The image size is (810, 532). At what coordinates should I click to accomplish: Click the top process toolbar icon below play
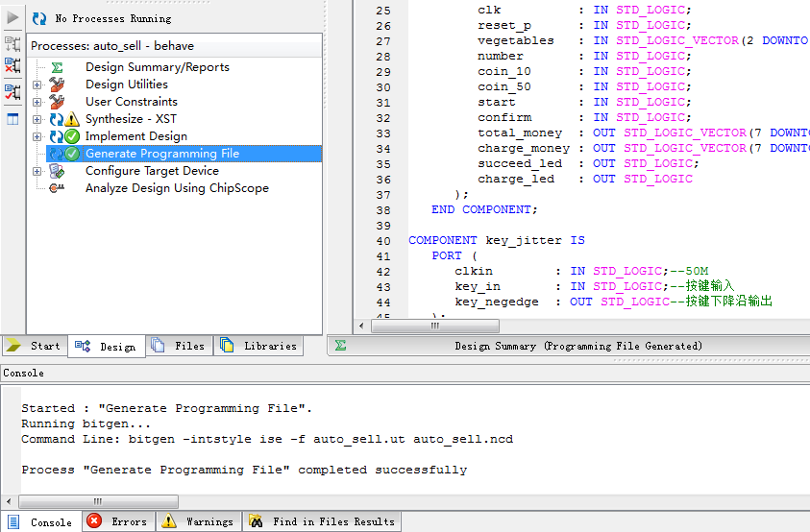[12, 43]
